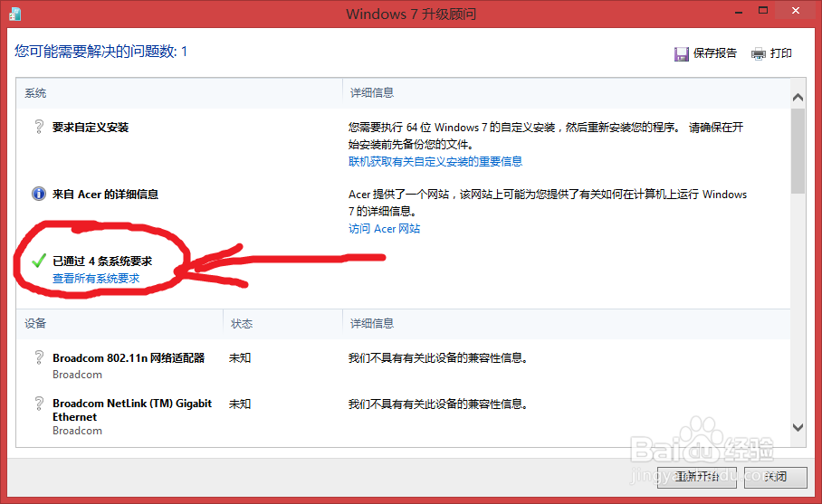
Task: Select the 来自 Acer 的详细信息 row title
Action: point(105,195)
